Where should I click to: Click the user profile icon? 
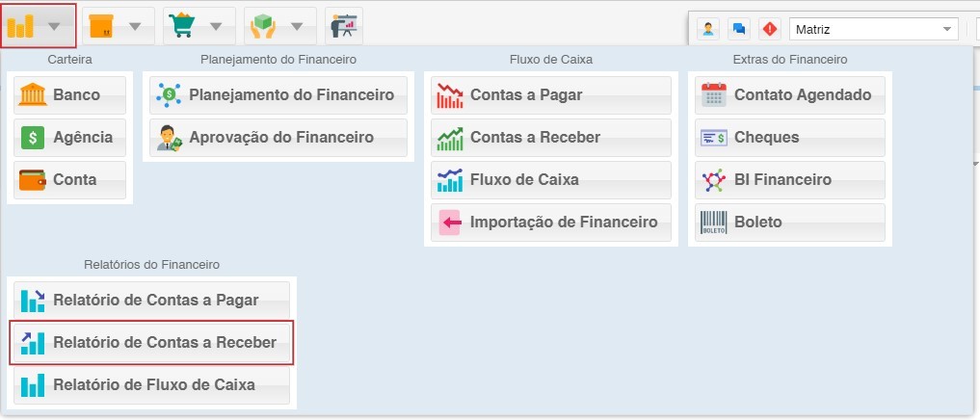pos(709,29)
